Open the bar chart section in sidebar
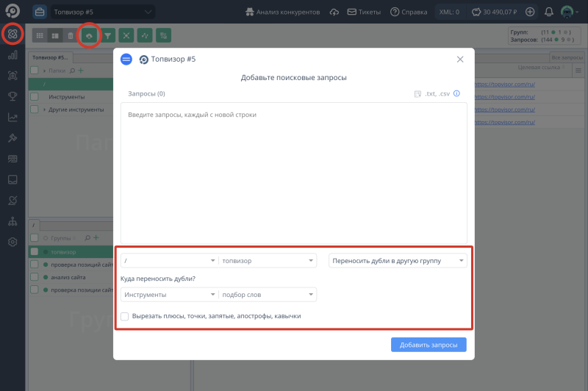 click(x=12, y=55)
